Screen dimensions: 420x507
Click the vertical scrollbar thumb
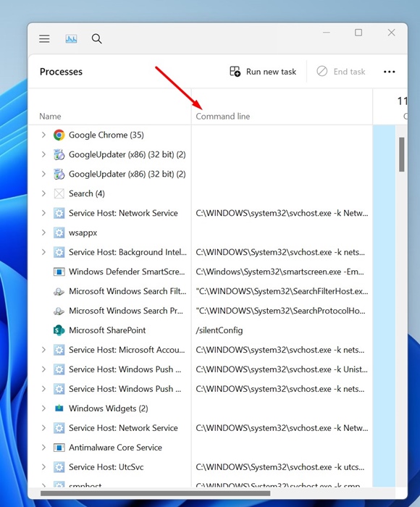point(402,154)
